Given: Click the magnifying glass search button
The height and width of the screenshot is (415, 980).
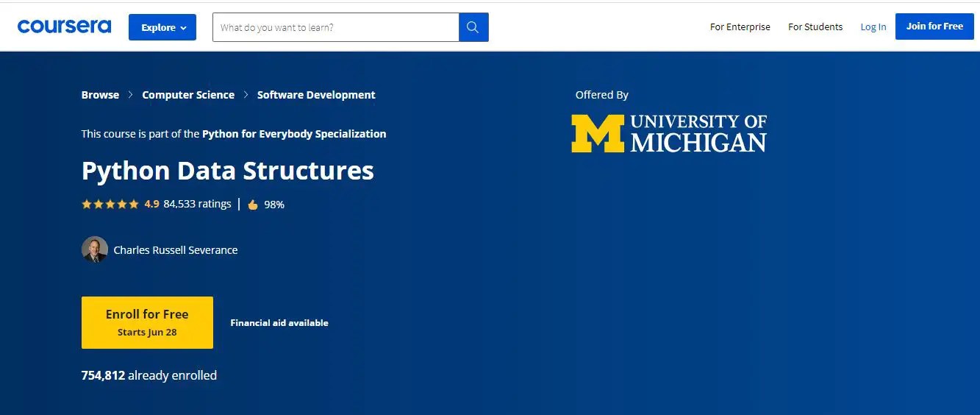Looking at the screenshot, I should click(x=473, y=27).
